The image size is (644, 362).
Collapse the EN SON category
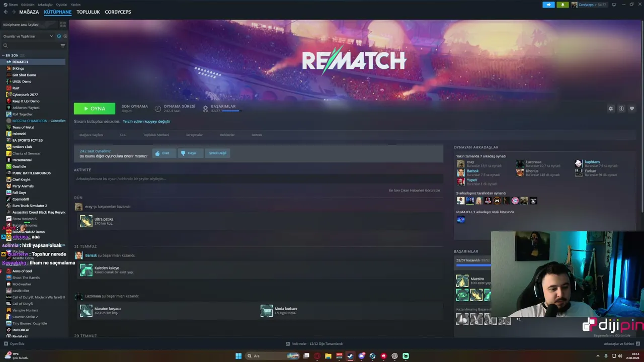coord(3,55)
